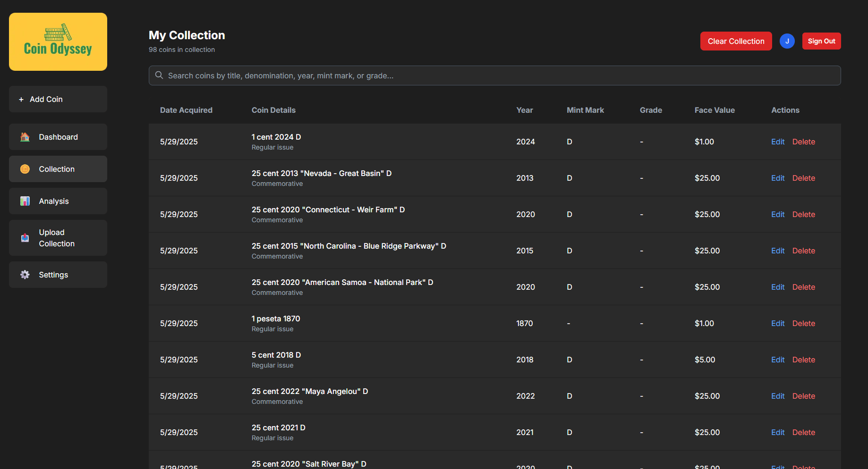The height and width of the screenshot is (469, 868).
Task: Click the Dashboard house icon
Action: tap(24, 137)
